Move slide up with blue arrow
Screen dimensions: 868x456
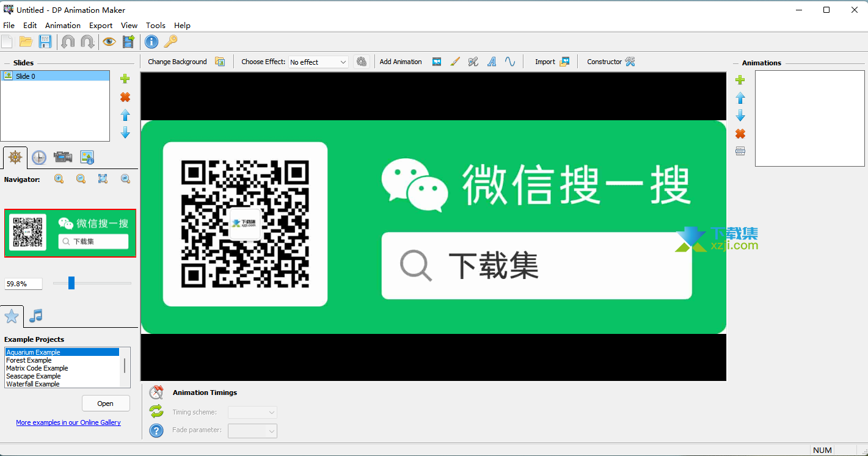[125, 115]
